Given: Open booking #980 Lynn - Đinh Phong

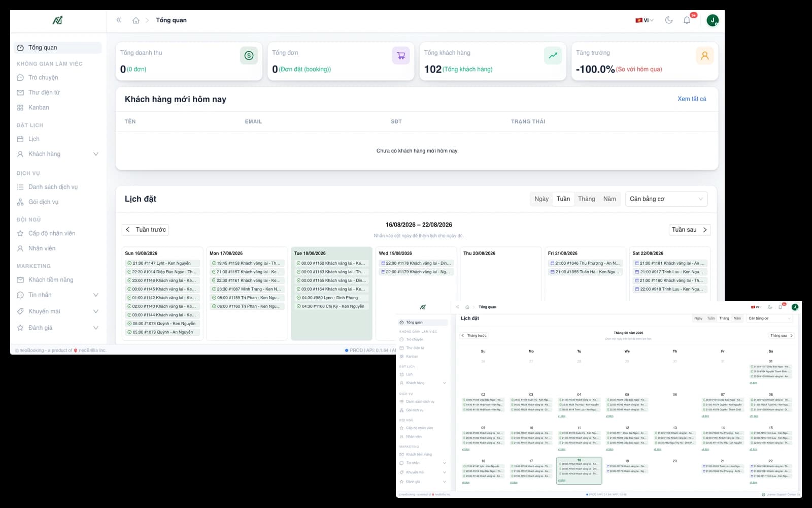Looking at the screenshot, I should [x=331, y=298].
